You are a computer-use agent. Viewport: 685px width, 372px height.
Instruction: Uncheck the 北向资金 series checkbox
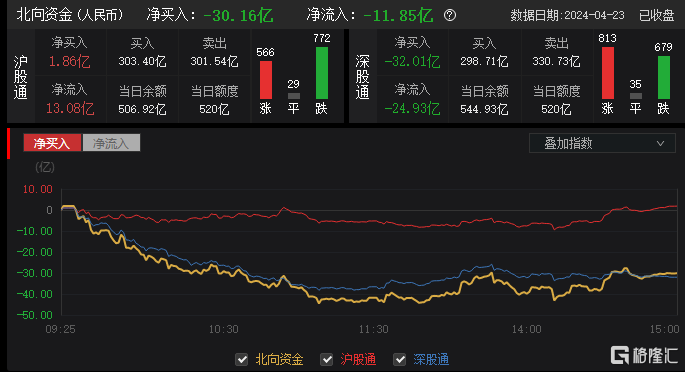point(242,359)
